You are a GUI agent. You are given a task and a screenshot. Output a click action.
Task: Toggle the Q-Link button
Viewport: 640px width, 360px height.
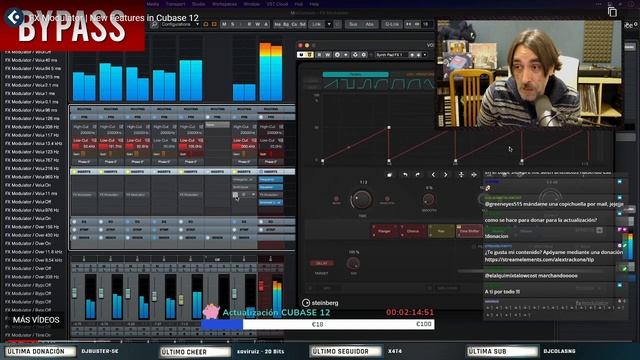392,24
